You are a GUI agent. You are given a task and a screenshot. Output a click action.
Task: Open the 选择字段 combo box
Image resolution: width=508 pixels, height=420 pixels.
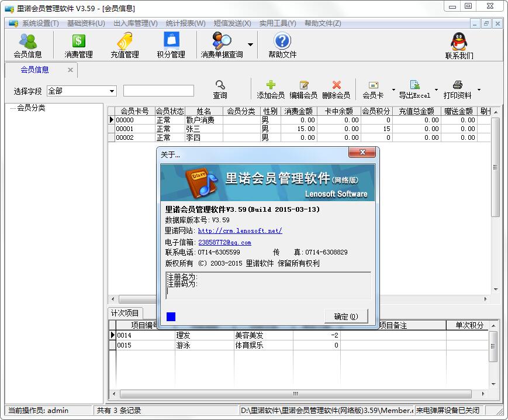click(82, 91)
